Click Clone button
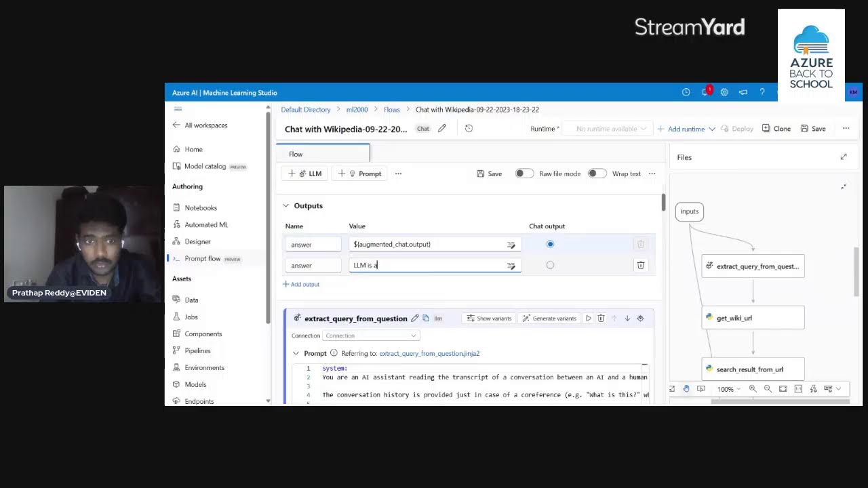This screenshot has width=868, height=488. click(x=776, y=128)
